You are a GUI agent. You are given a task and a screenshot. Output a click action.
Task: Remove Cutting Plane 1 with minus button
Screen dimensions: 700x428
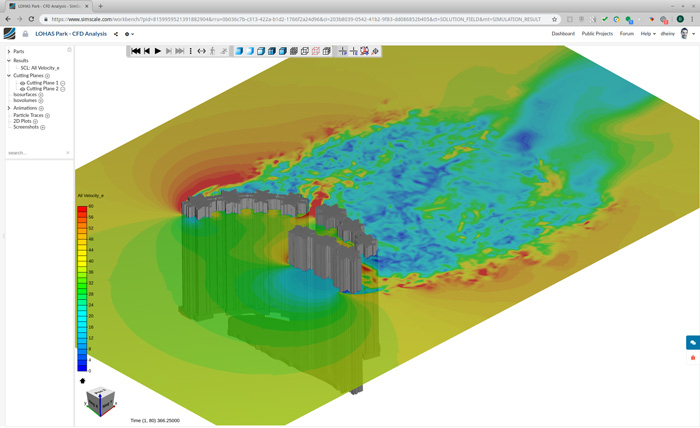pos(63,83)
